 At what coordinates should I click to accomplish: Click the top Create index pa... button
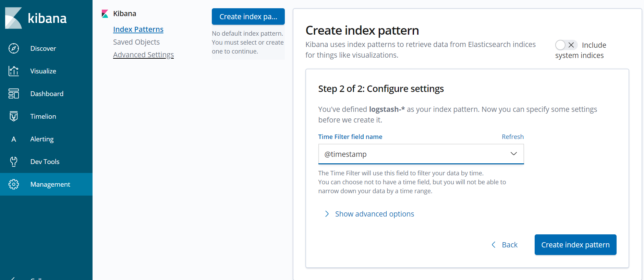[248, 16]
